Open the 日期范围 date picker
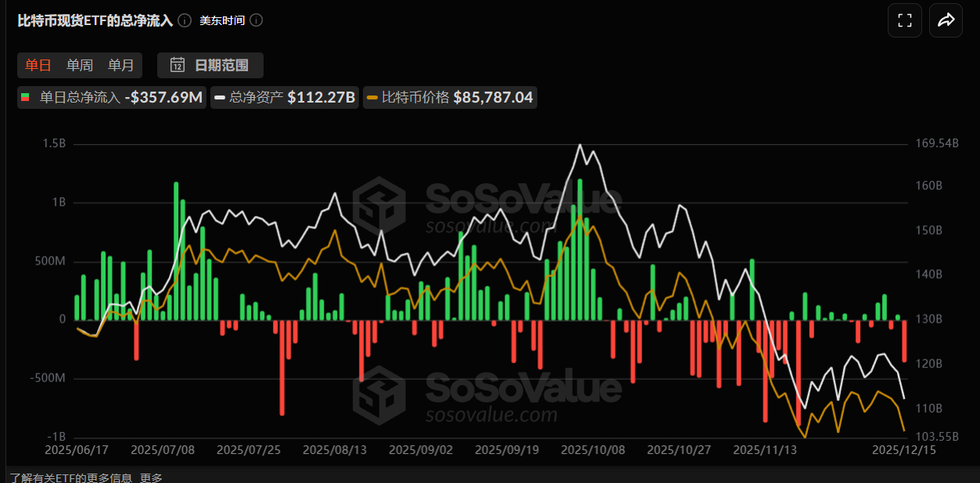 coord(221,65)
